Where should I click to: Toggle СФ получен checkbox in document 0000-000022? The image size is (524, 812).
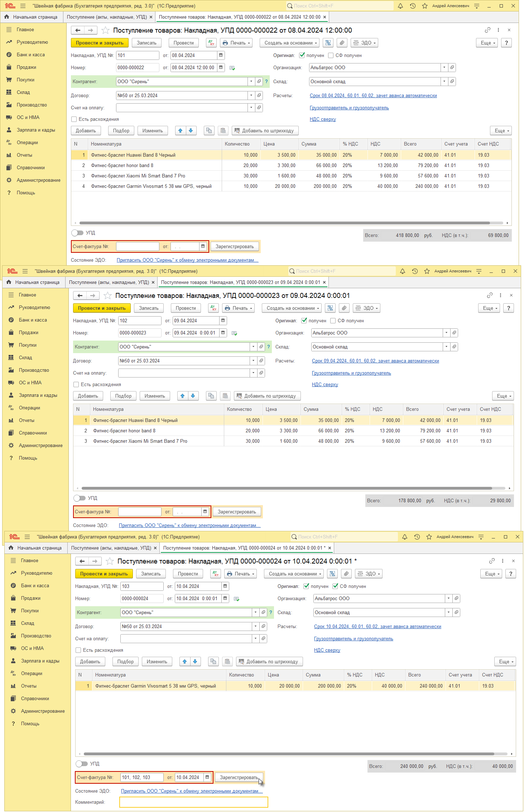tap(331, 55)
